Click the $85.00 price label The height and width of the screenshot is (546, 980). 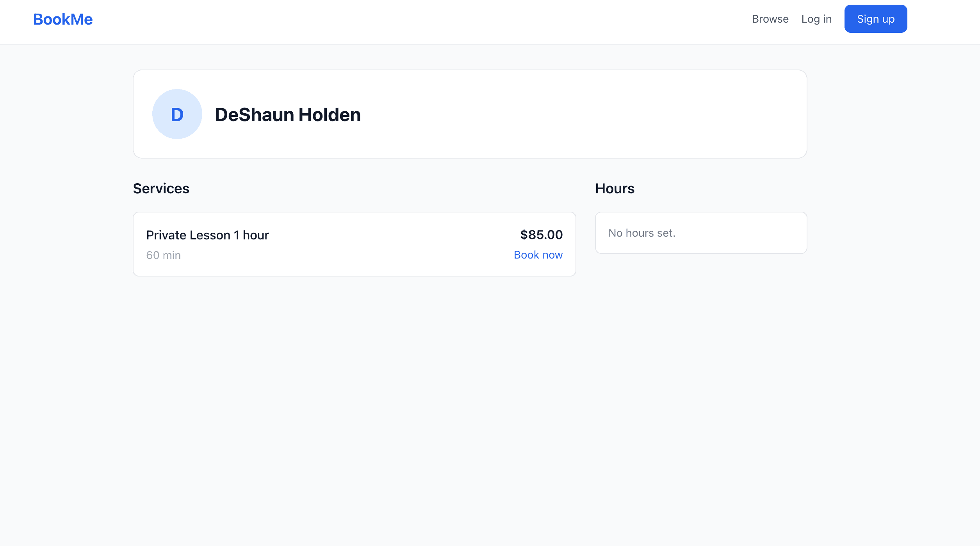[x=541, y=235]
